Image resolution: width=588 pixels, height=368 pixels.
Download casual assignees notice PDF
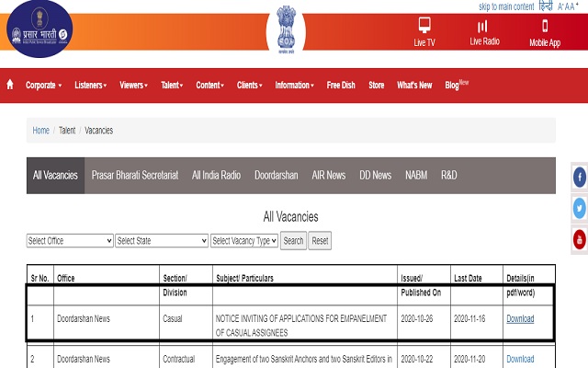point(520,319)
